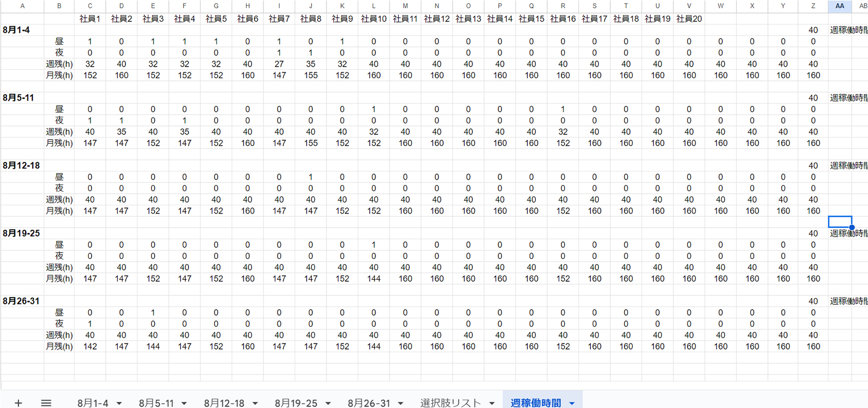This screenshot has width=868, height=408.
Task: Click 週残(h) label in 8月12-18 block
Action: pos(59,200)
